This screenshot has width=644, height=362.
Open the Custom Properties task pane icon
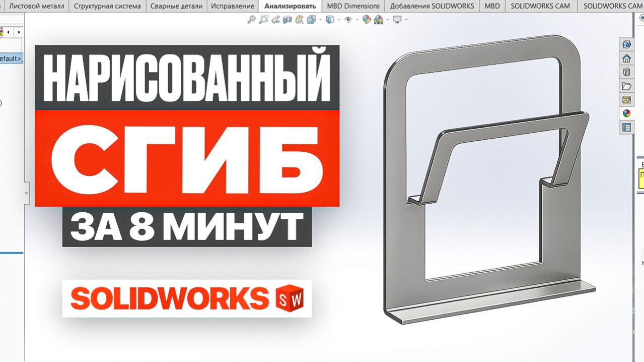tap(626, 128)
